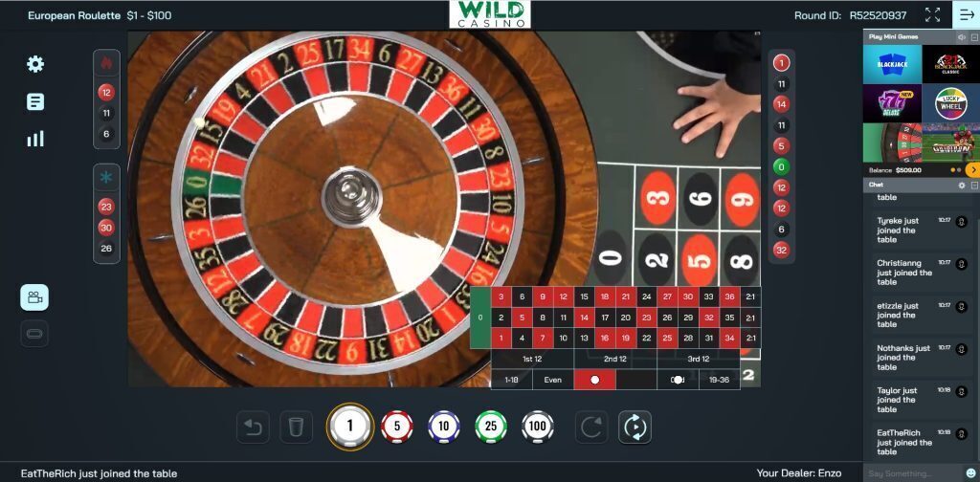The image size is (980, 482).
Task: Toggle fullscreen mode icon
Action: [x=932, y=15]
